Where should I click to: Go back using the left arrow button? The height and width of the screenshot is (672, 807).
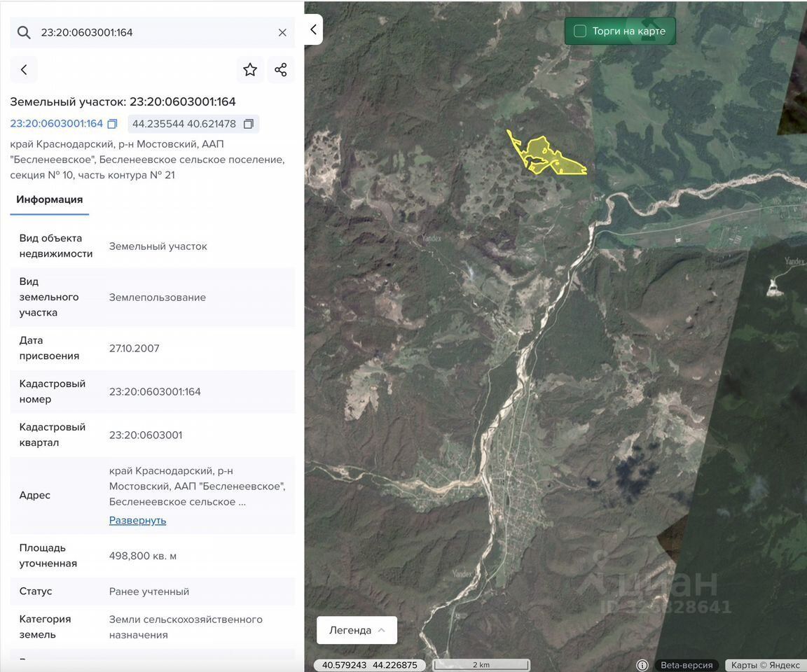click(x=24, y=69)
